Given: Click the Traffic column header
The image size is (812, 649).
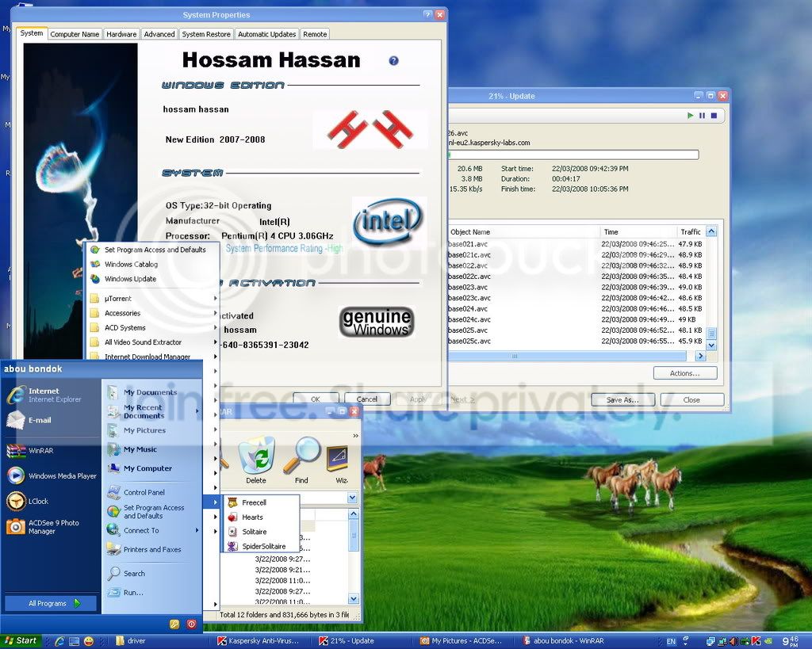Looking at the screenshot, I should [691, 232].
